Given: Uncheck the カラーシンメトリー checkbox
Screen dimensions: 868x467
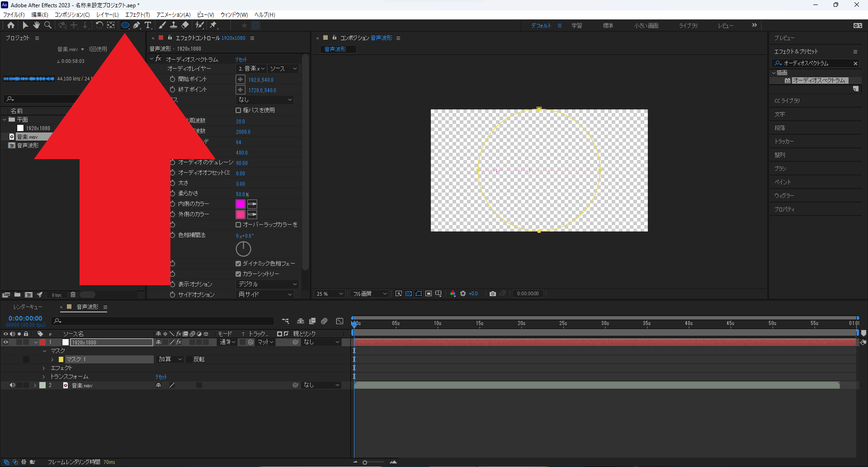Looking at the screenshot, I should tap(238, 274).
